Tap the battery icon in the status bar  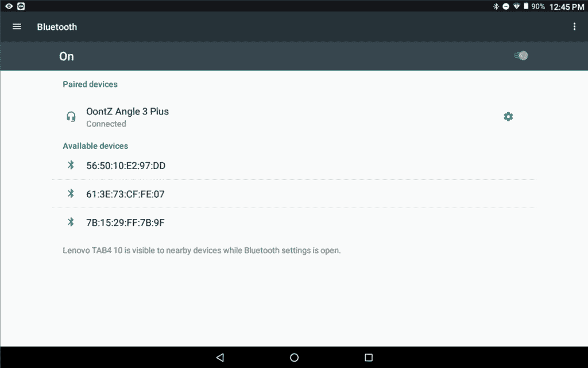(x=525, y=7)
